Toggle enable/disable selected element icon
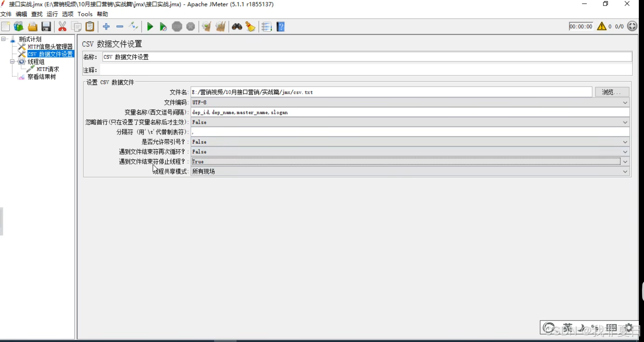 (x=133, y=27)
